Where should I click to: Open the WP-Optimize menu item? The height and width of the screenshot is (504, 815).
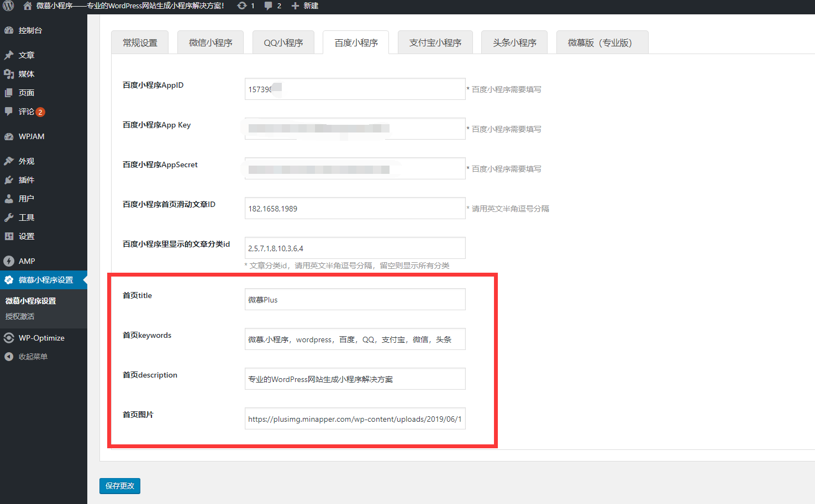41,338
